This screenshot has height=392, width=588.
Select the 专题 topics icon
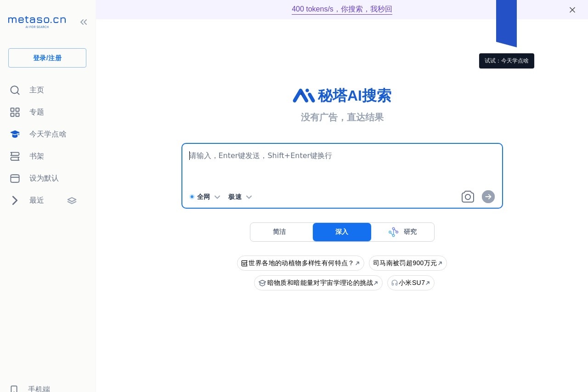15,112
